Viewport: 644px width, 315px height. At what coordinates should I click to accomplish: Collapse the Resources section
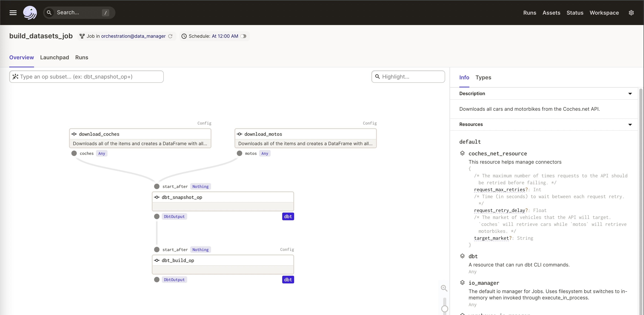click(x=630, y=125)
